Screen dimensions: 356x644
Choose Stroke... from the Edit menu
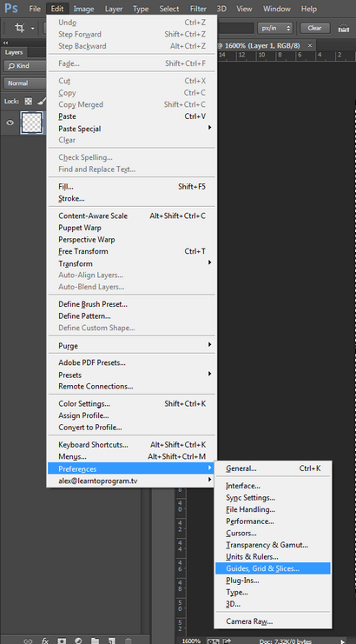pyautogui.click(x=132, y=199)
